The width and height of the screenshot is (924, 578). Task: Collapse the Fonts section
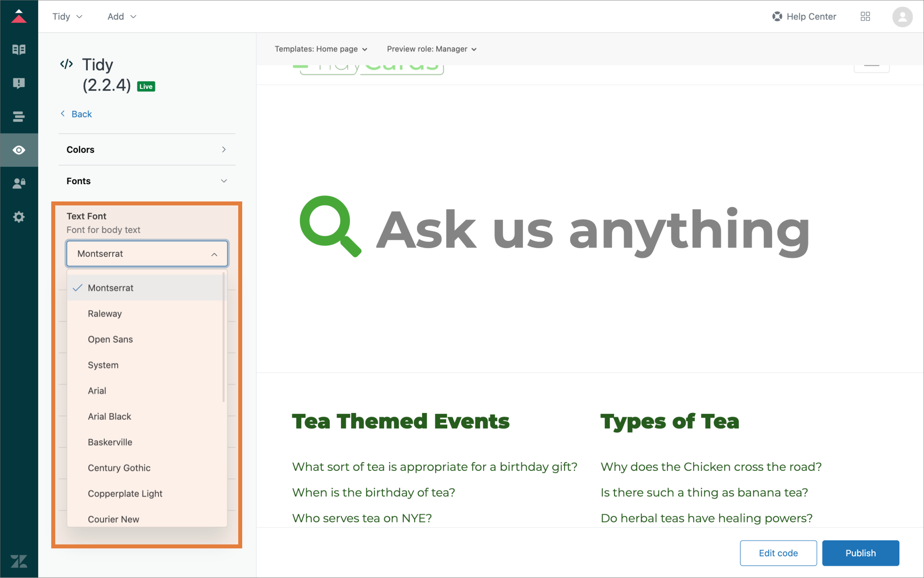click(147, 181)
